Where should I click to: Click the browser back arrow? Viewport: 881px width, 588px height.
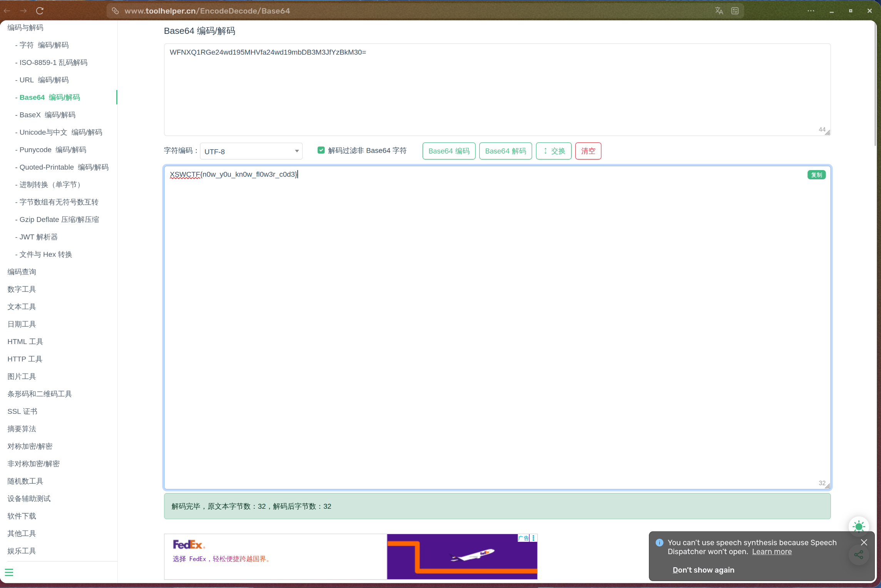pos(7,11)
